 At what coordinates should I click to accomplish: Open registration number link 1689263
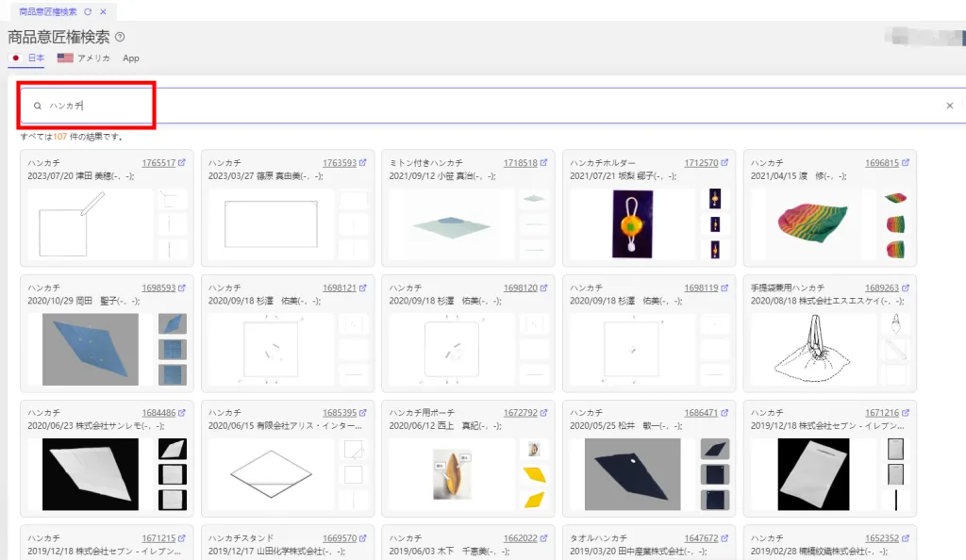[882, 288]
